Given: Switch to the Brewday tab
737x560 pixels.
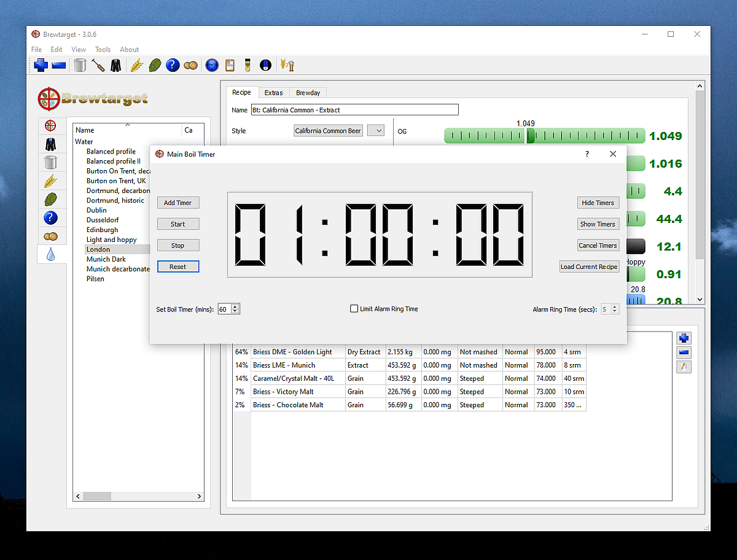Looking at the screenshot, I should click(x=308, y=93).
